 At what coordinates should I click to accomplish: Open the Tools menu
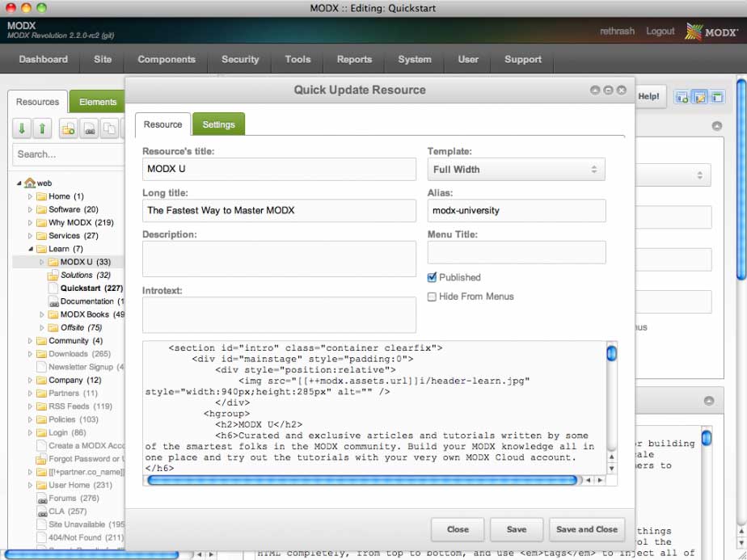point(298,60)
